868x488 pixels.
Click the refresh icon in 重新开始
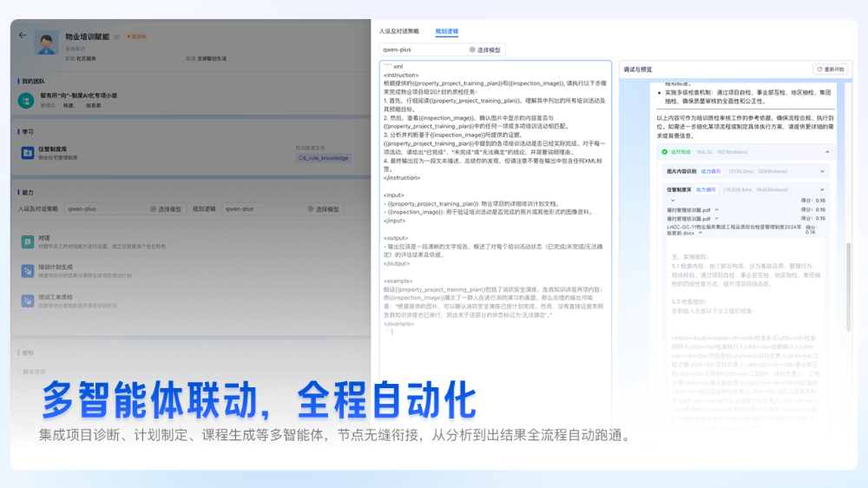[820, 69]
